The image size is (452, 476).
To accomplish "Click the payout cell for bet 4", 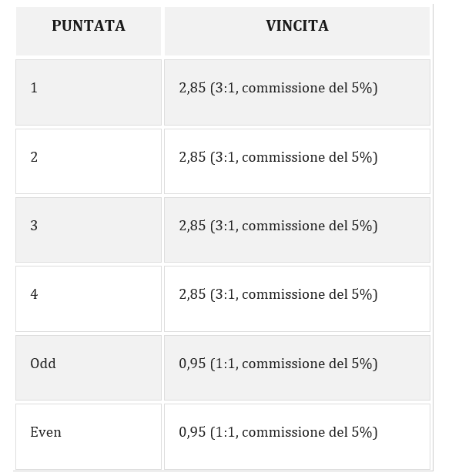I will click(297, 299).
